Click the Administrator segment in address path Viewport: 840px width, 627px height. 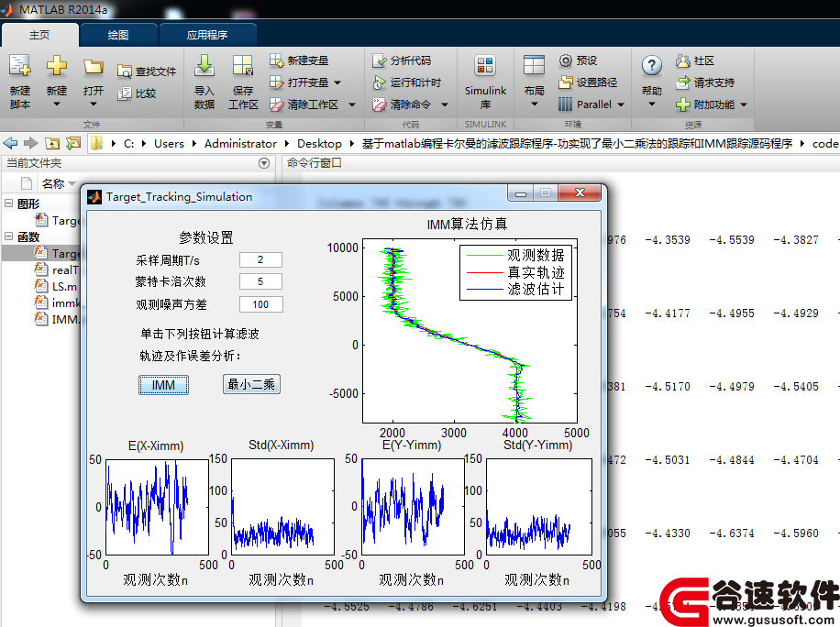coord(240,144)
